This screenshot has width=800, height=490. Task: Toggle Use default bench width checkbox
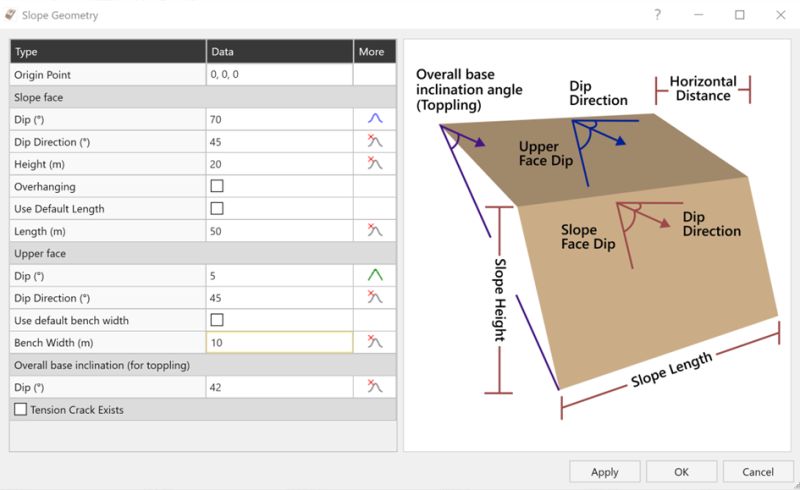(217, 320)
